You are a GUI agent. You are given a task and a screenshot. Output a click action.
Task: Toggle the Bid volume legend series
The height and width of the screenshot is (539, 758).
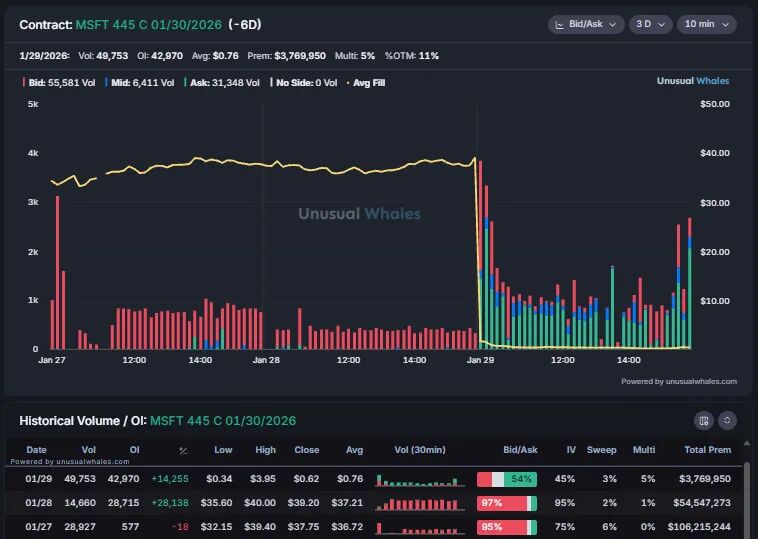pyautogui.click(x=59, y=83)
